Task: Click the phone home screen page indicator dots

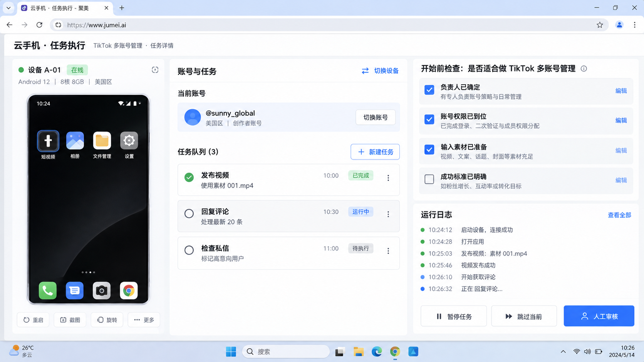Action: click(88, 272)
